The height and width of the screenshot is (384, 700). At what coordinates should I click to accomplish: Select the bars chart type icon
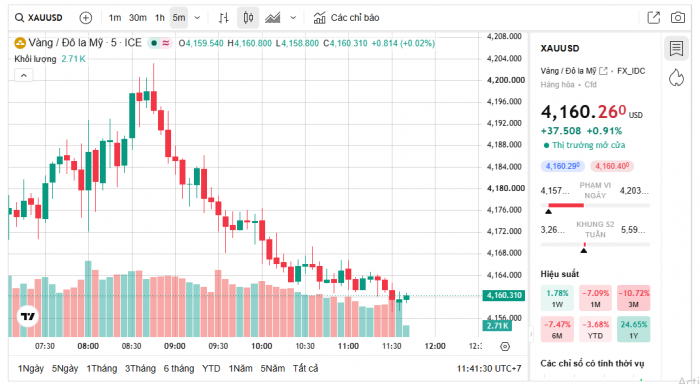(x=224, y=18)
